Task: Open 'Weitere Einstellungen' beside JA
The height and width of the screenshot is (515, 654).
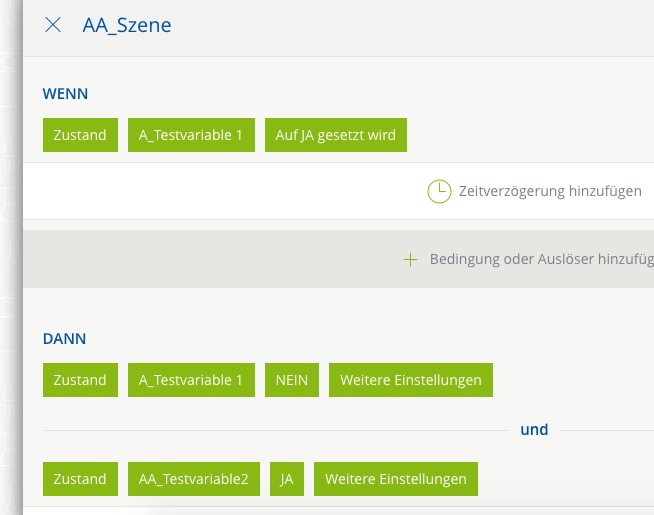Action: click(x=395, y=479)
